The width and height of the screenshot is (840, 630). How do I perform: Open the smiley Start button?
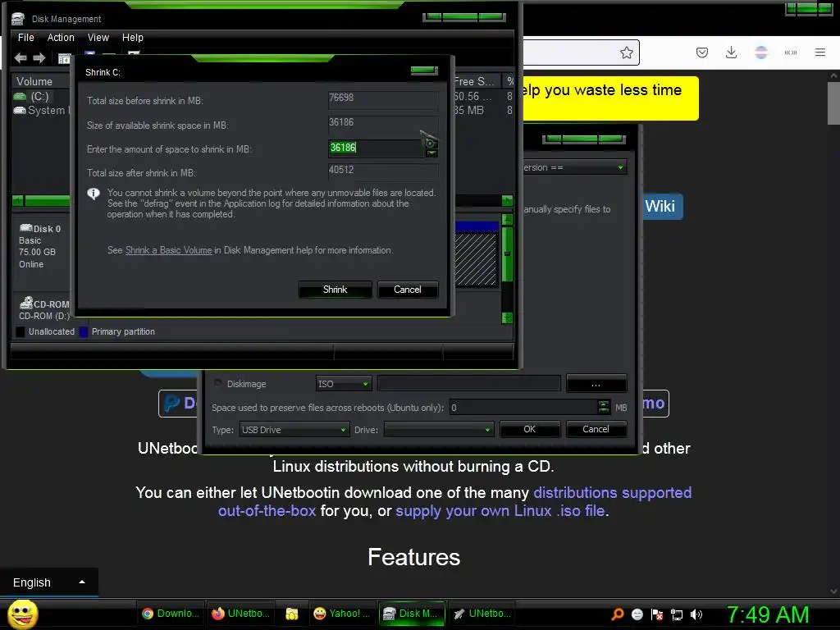[22, 614]
